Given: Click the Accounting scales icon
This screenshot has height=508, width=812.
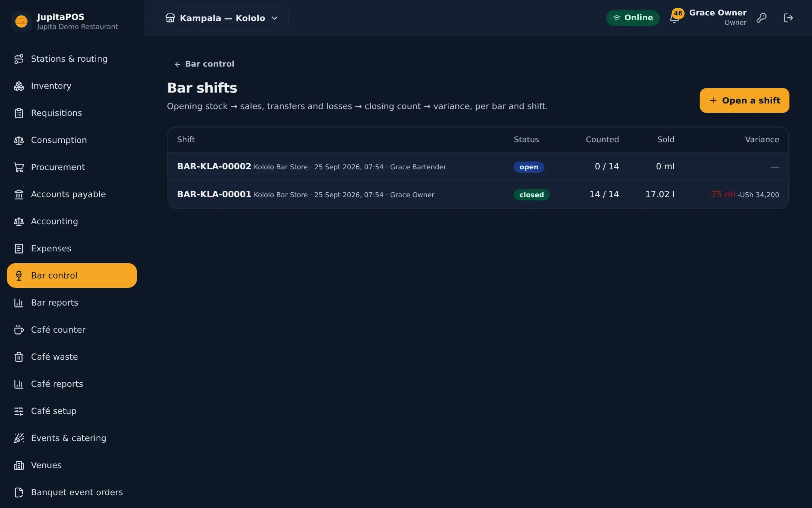Looking at the screenshot, I should pos(19,221).
